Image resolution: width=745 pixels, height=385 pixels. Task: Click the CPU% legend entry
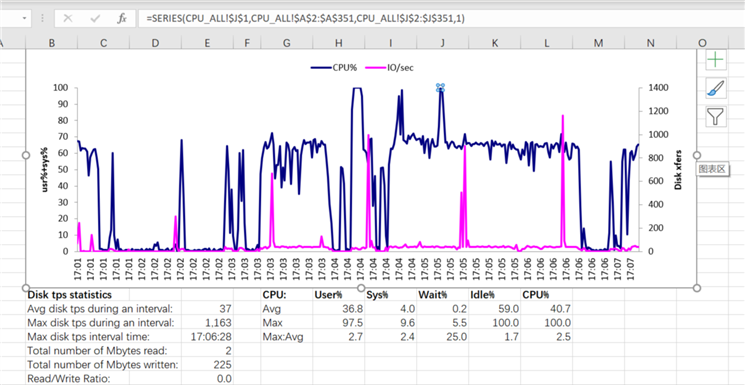(x=334, y=68)
